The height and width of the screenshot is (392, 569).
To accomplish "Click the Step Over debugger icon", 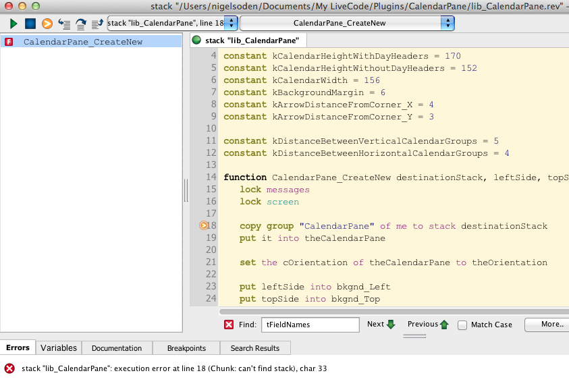I will 80,24.
